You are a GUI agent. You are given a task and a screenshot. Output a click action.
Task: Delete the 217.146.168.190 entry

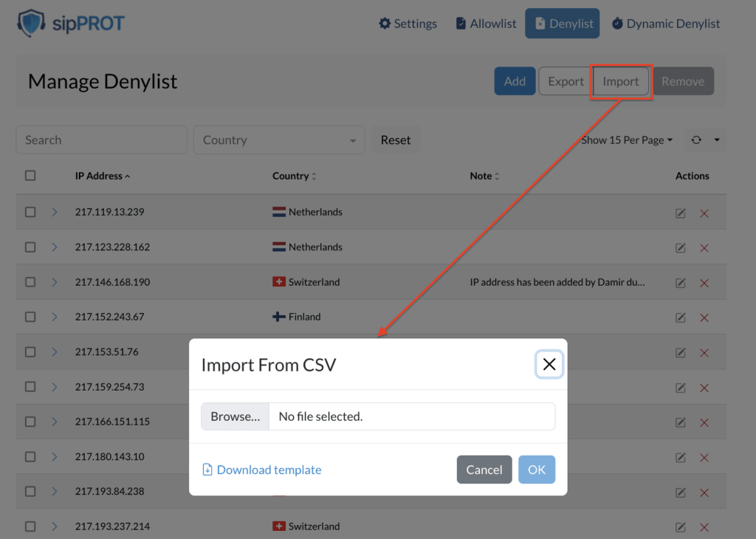click(704, 283)
